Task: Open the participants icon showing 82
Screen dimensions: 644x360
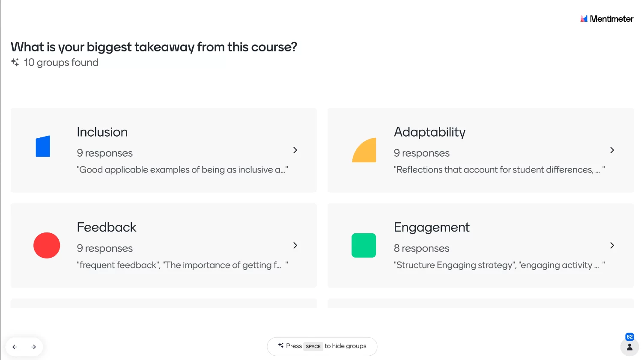Action: [x=629, y=347]
